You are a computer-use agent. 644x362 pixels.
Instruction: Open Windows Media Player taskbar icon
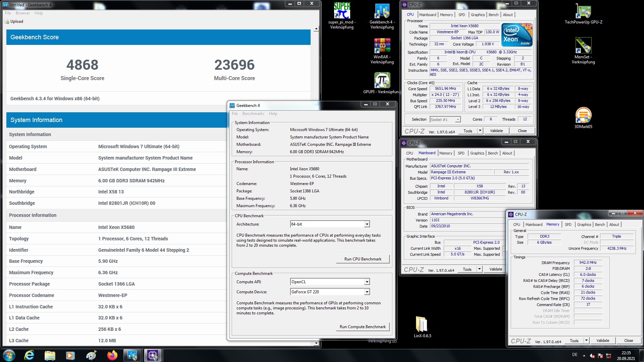(70, 355)
